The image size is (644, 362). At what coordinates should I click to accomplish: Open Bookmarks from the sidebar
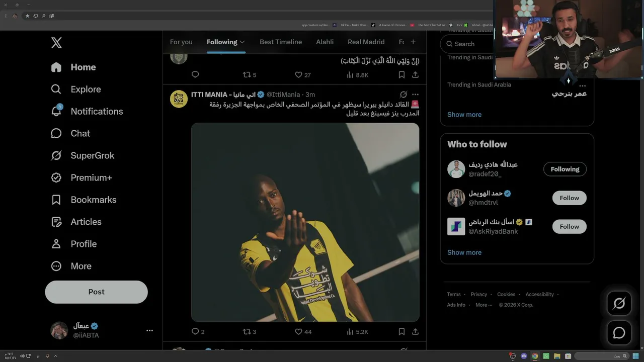84,200
